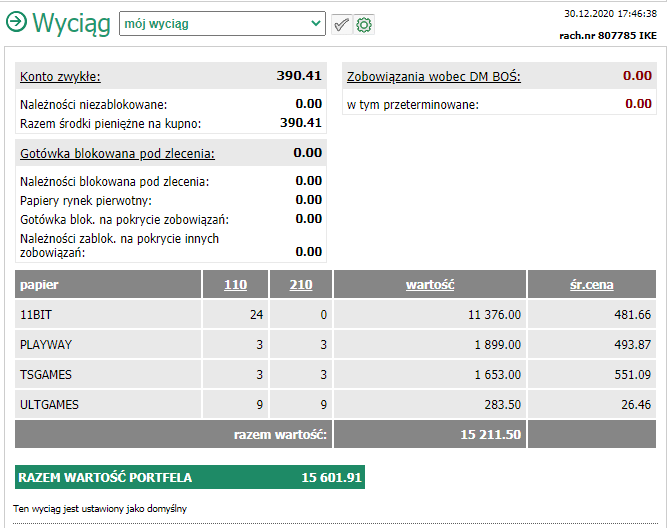Click ULTGAMES value 283.50
Image resolution: width=669 pixels, height=528 pixels.
pos(503,404)
